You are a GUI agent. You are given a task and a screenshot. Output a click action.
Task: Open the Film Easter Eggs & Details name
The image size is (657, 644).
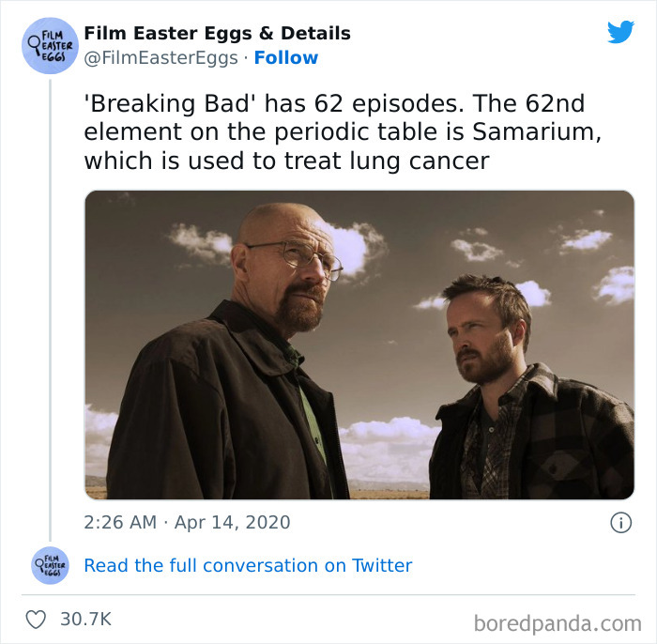coord(217,33)
